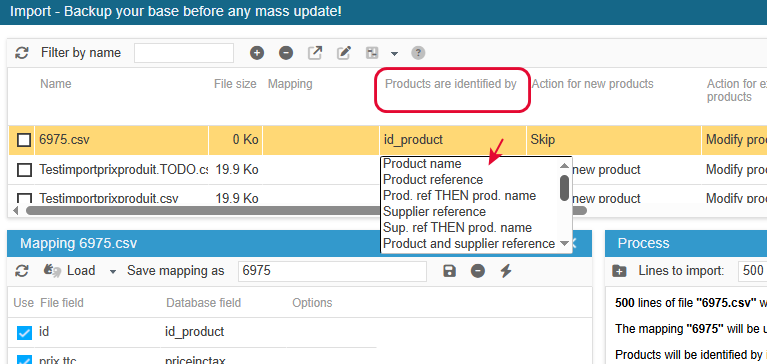767x364 pixels.
Task: Click the priceinctax database field cell
Action: tap(195, 361)
